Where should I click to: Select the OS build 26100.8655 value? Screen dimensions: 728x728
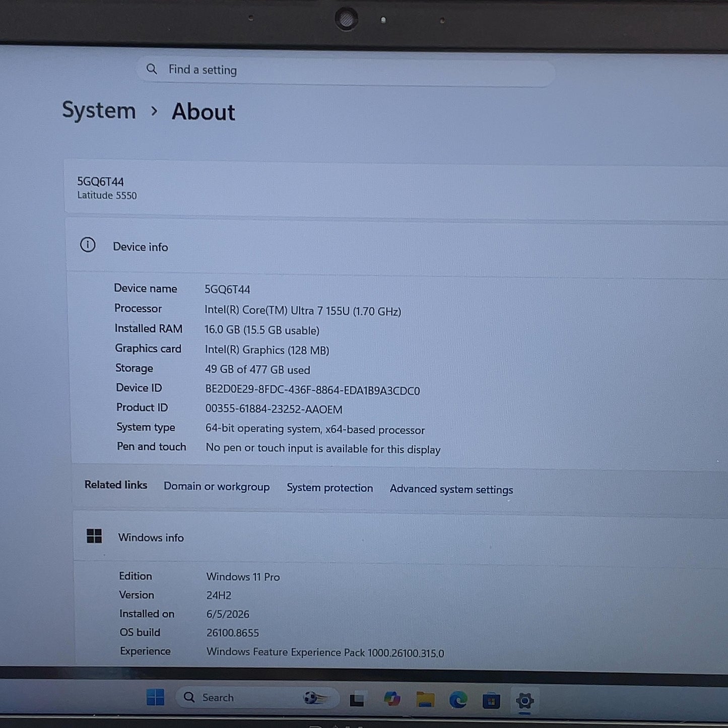233,633
